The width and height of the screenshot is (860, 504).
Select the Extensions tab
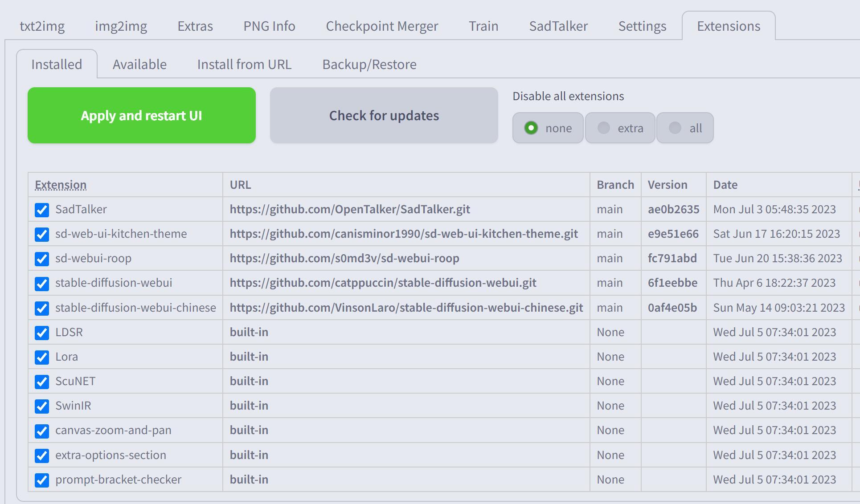coord(729,26)
